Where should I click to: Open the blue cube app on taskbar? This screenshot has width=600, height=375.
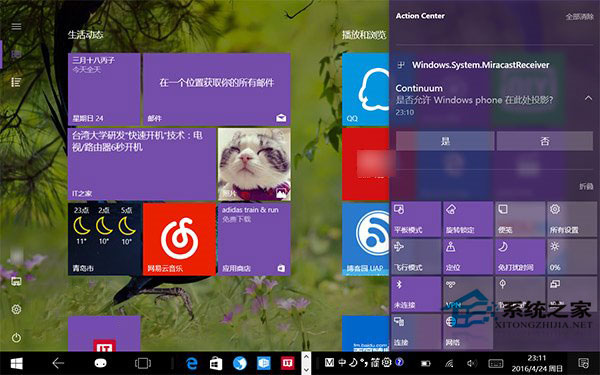coord(264,363)
